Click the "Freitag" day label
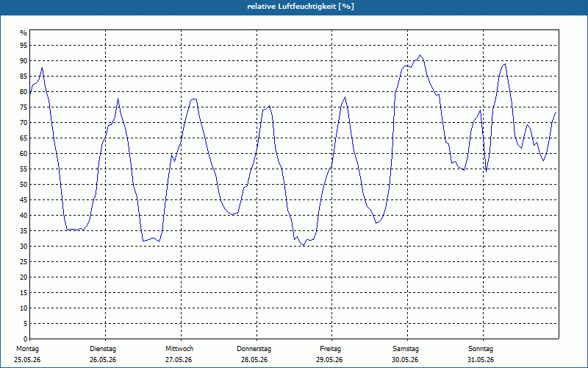The image size is (588, 368). (330, 349)
